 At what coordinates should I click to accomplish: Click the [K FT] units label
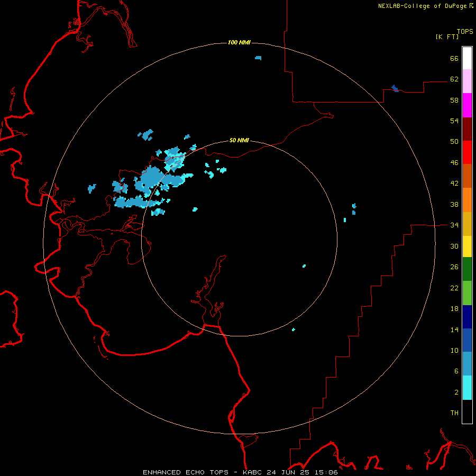tap(447, 36)
